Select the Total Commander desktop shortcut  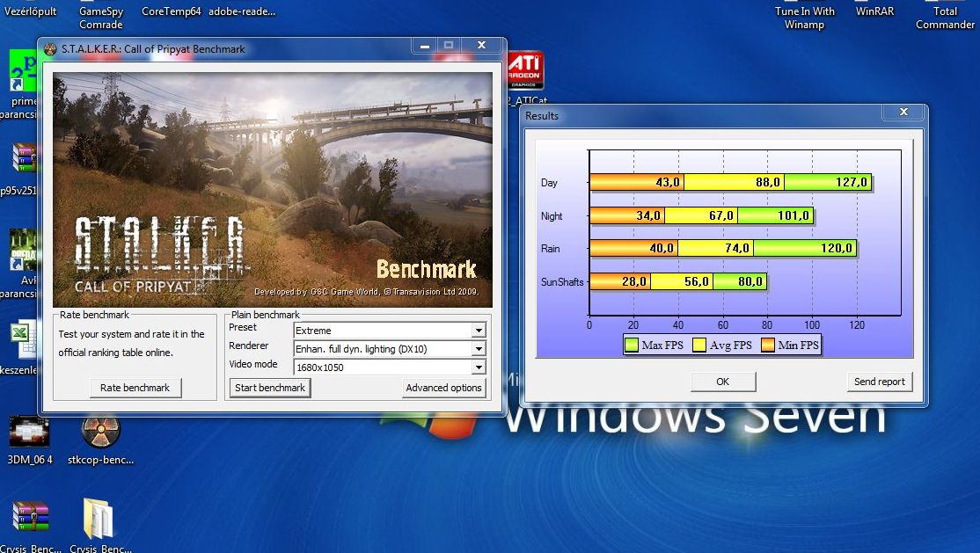coord(945,18)
